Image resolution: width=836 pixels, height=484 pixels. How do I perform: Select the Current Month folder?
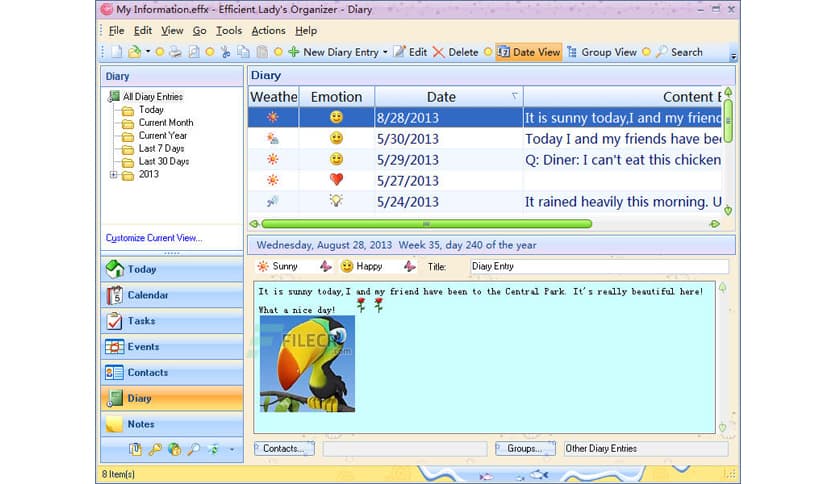click(166, 123)
